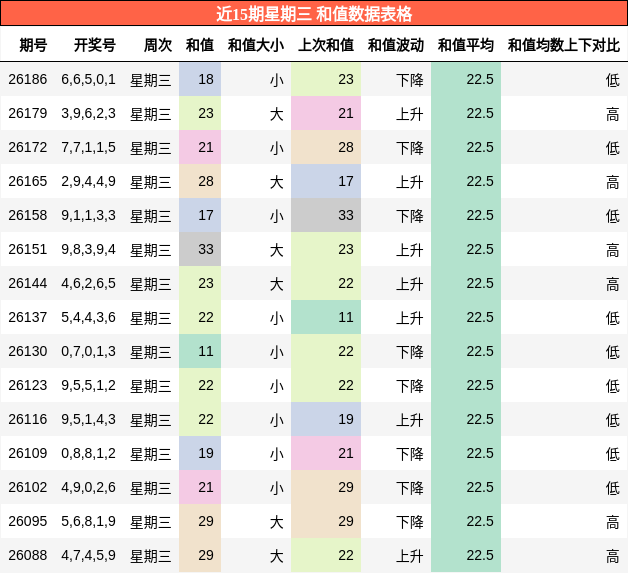Click issue number 26137
The image size is (628, 573).
pyautogui.click(x=28, y=318)
